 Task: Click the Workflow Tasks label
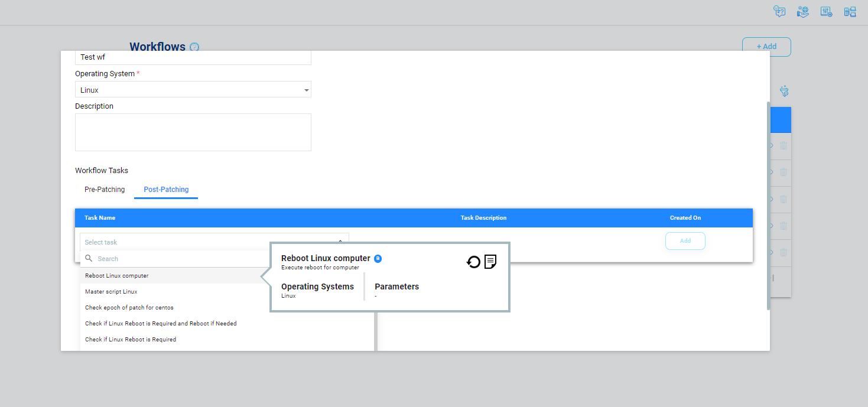point(102,171)
